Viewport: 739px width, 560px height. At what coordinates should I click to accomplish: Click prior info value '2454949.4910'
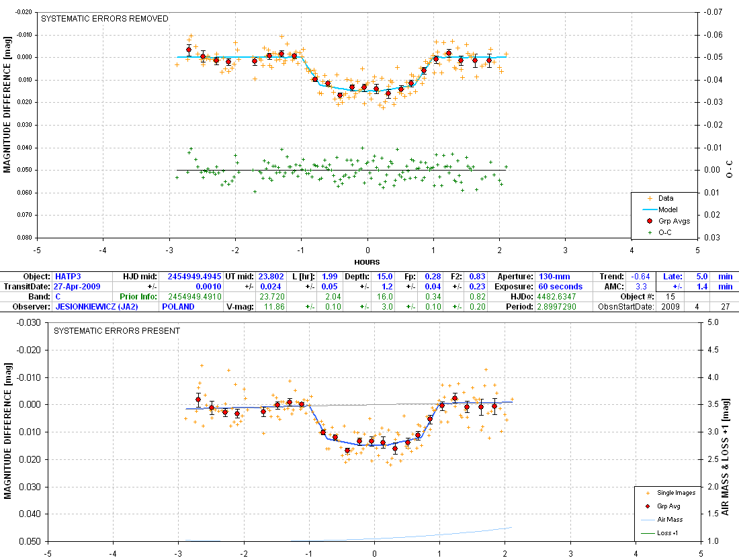(194, 296)
